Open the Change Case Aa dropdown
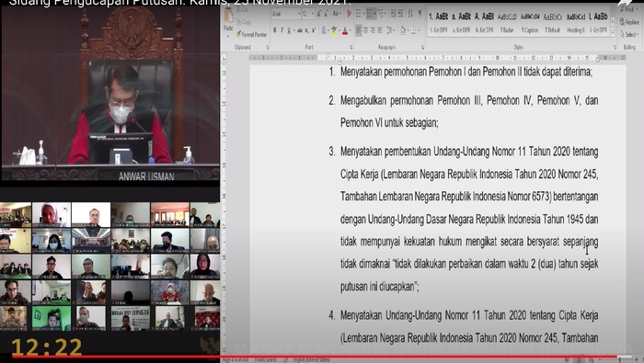Image resolution: width=644 pixels, height=363 pixels. point(337,14)
